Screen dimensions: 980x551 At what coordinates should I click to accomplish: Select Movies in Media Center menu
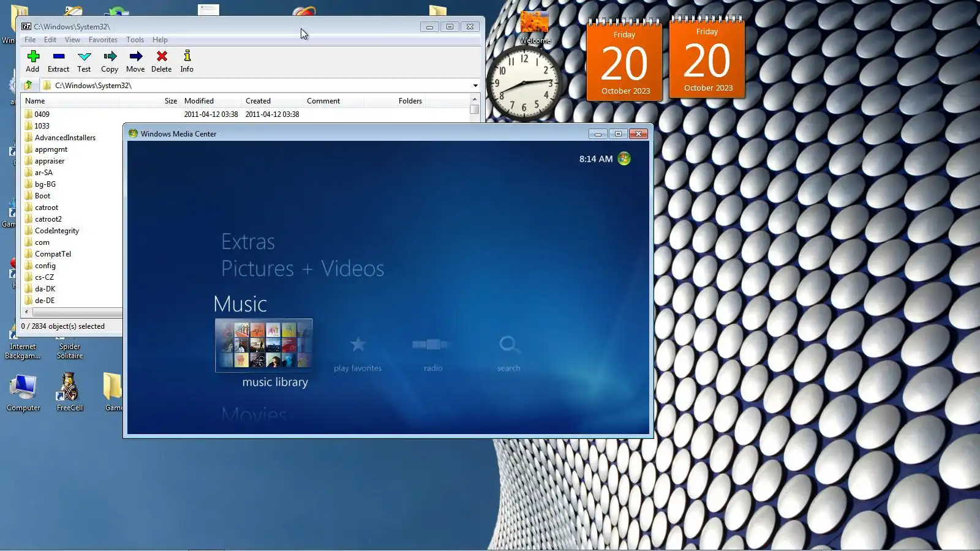point(254,414)
